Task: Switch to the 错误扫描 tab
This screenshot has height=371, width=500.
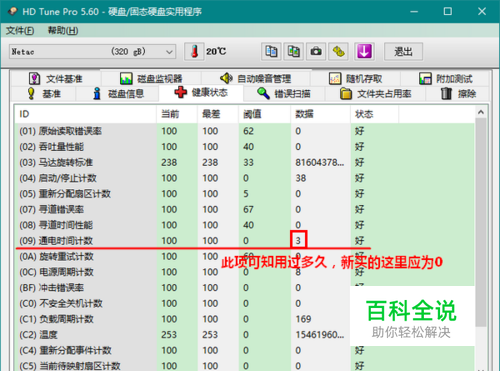Action: coord(284,94)
